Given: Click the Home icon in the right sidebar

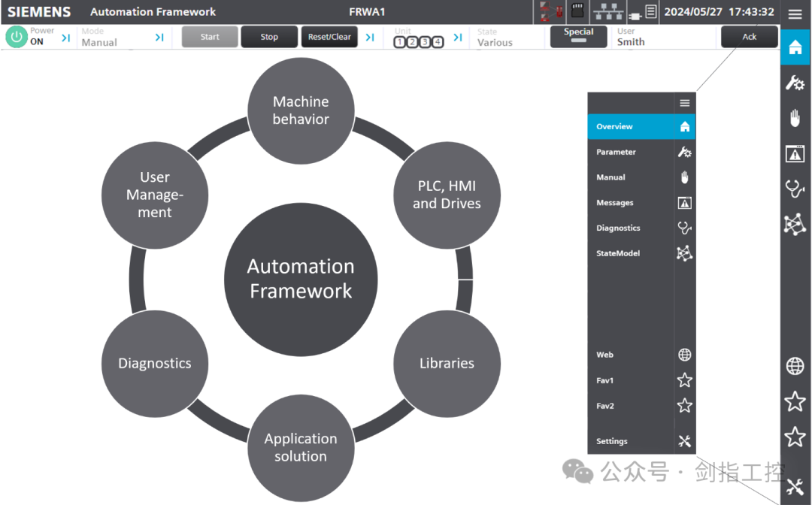Looking at the screenshot, I should 795,48.
